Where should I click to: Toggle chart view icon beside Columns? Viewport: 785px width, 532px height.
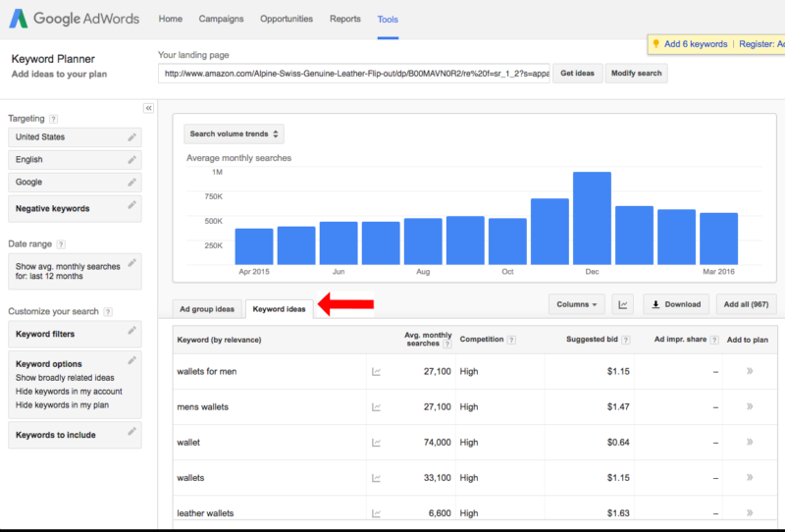pos(623,304)
